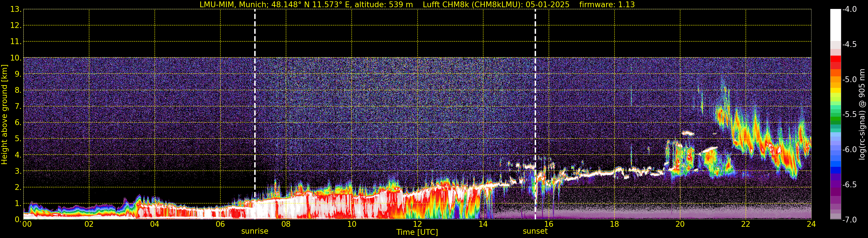Click the height tick label '10.' on the y-axis
This screenshot has height=238, width=868.
pos(16,58)
